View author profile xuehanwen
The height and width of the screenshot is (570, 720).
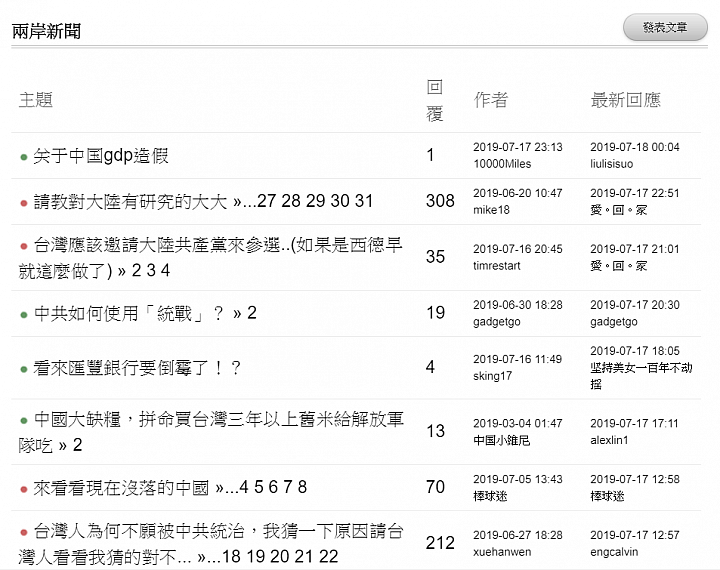pos(502,552)
